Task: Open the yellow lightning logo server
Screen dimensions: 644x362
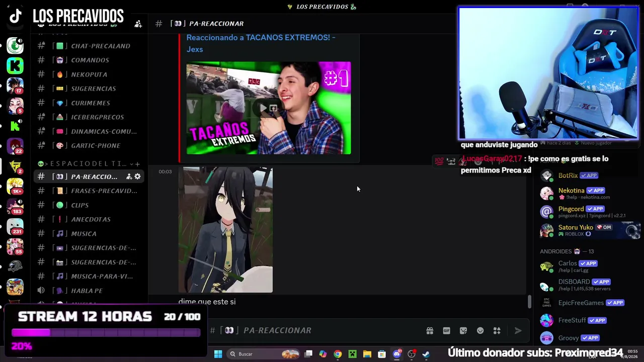Action: [x=15, y=166]
